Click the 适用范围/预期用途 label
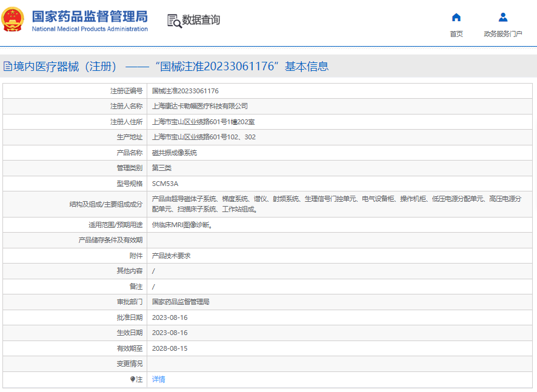The image size is (537, 392). tap(115, 225)
